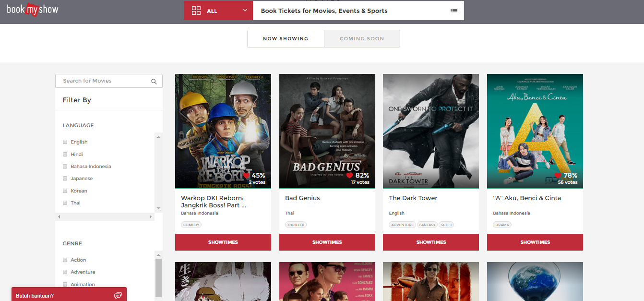Click the magnifier search icon

[154, 82]
